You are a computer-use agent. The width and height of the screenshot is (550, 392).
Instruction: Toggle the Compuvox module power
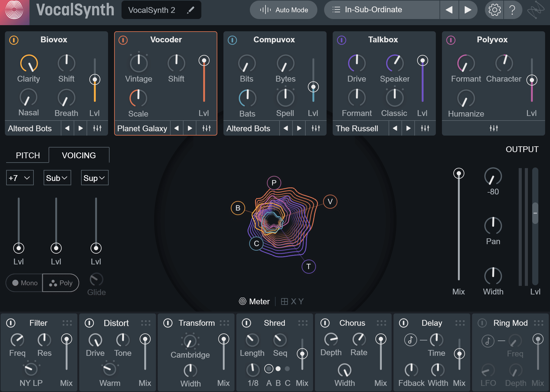click(232, 40)
